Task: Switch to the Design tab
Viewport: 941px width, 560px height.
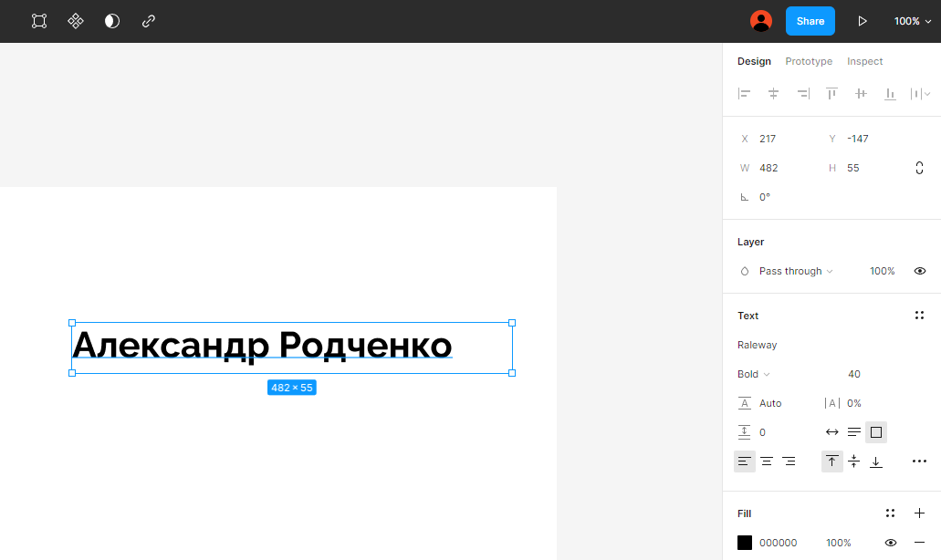Action: [x=754, y=61]
